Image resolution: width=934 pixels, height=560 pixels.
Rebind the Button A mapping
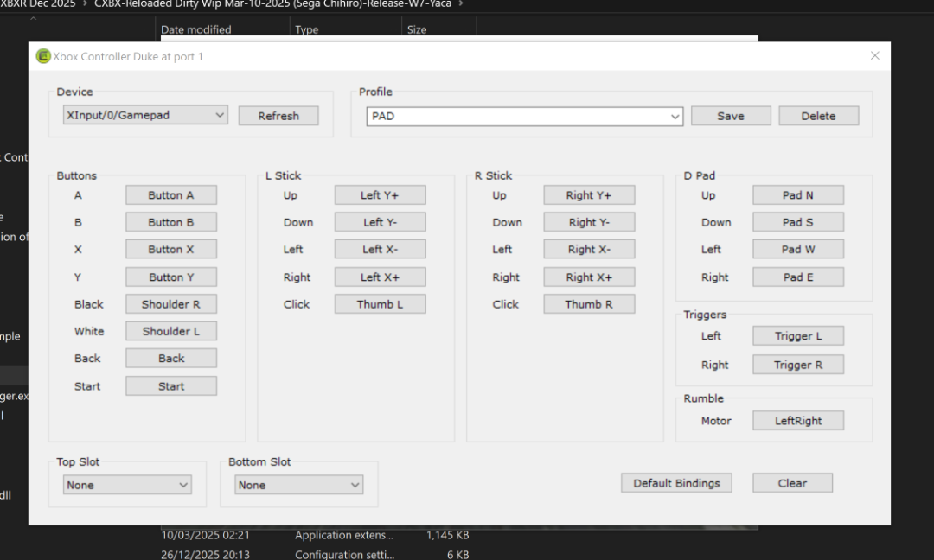(171, 195)
